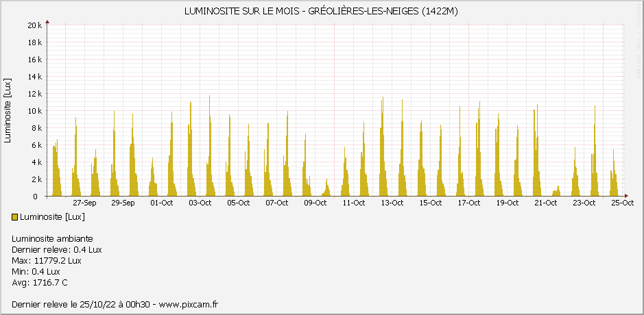The height and width of the screenshot is (315, 644).
Task: Click the vertical Luminosite [Lux] axis title
Action: point(8,112)
